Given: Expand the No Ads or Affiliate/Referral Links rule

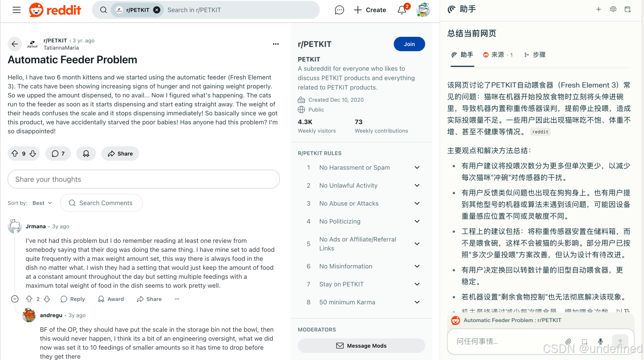Looking at the screenshot, I should pos(417,244).
